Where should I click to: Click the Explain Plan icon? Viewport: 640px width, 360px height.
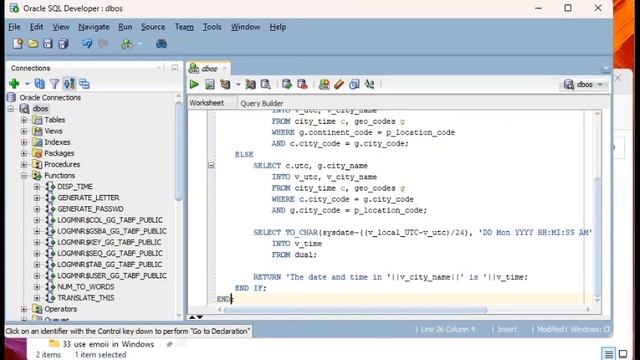(x=225, y=84)
